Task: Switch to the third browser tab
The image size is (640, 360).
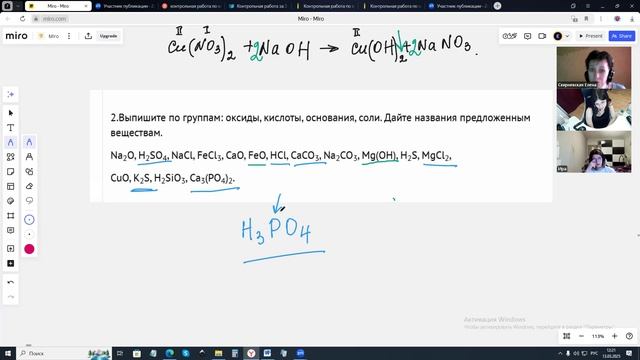Action: [x=191, y=6]
